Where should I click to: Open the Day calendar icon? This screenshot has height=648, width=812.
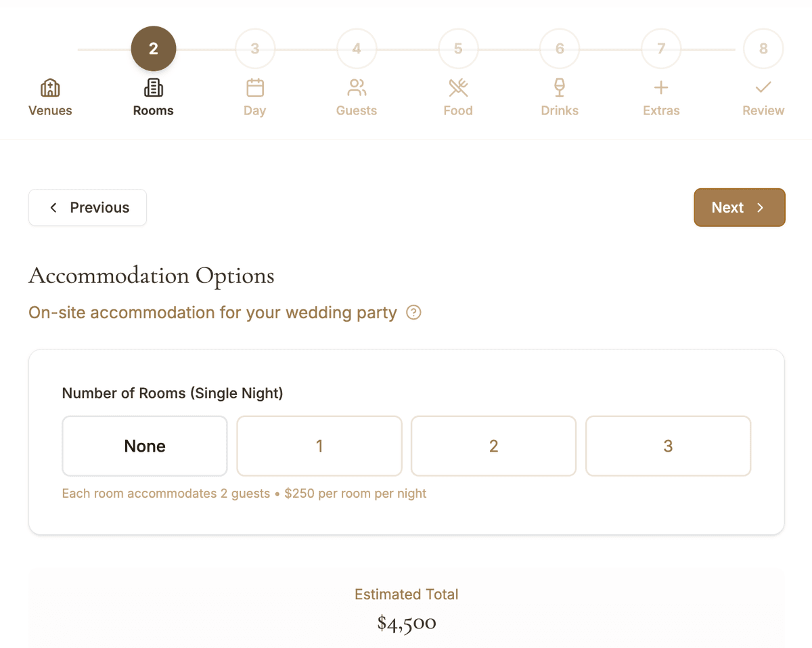click(254, 87)
